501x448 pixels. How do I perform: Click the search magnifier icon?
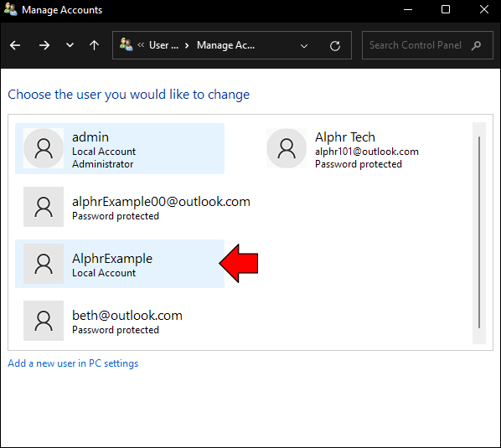pyautogui.click(x=476, y=46)
